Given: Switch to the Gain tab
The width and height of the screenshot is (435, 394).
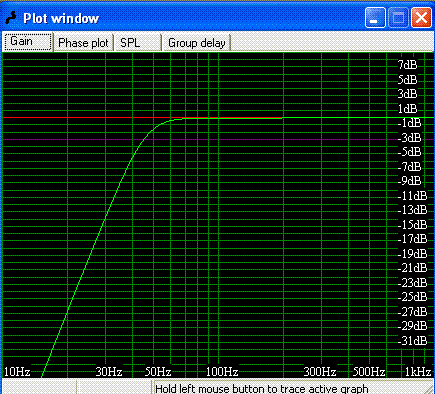Looking at the screenshot, I should [x=27, y=42].
